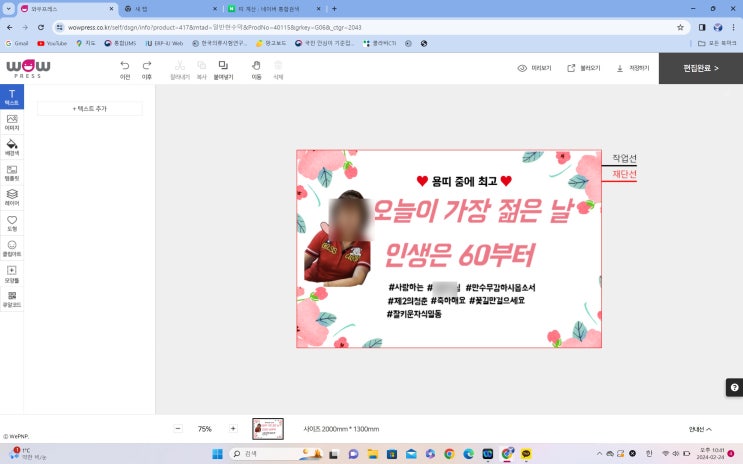The image size is (743, 464).
Task: Add a text box with + 텍스트 추가
Action: 90,108
